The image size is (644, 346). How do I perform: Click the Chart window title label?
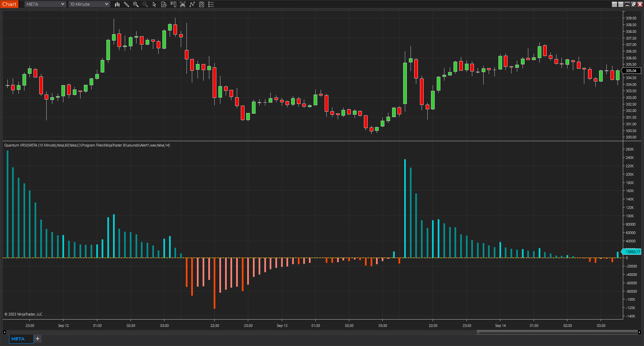click(9, 4)
